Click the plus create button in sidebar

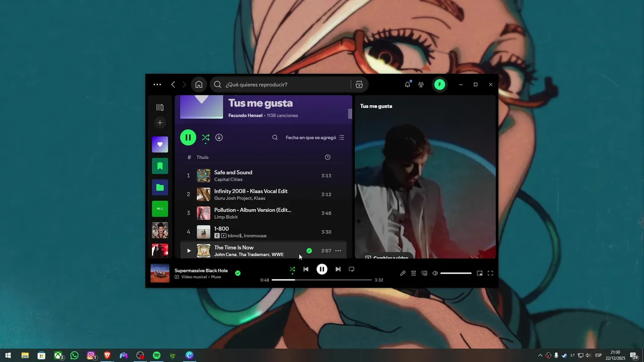tap(160, 123)
